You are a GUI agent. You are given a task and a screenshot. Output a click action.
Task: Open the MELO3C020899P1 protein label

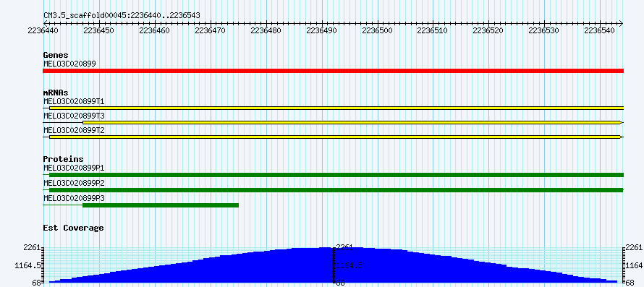point(74,168)
